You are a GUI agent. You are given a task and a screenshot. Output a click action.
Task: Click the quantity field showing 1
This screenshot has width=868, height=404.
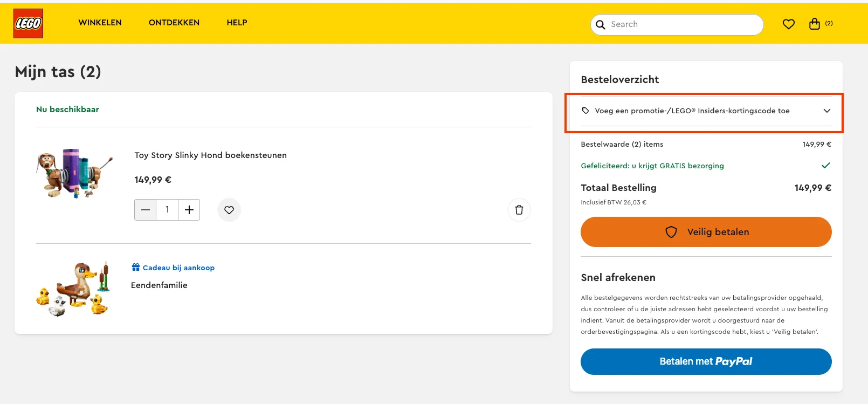(x=167, y=210)
